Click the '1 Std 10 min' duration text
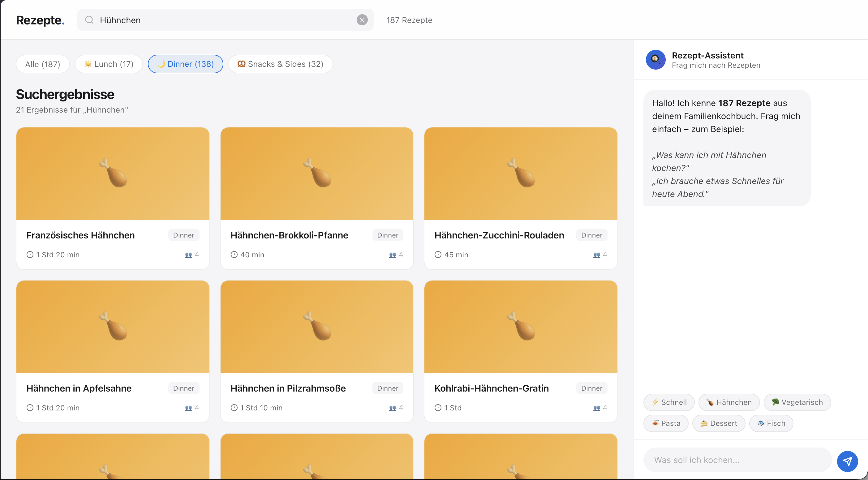Viewport: 868px width, 480px height. click(261, 408)
